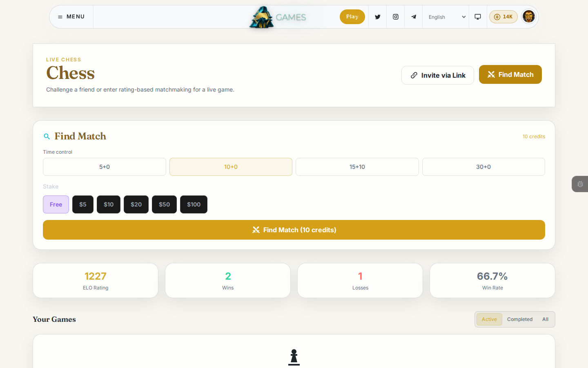Viewport: 588px width, 368px height.
Task: Choose the $20 stake
Action: pyautogui.click(x=136, y=204)
